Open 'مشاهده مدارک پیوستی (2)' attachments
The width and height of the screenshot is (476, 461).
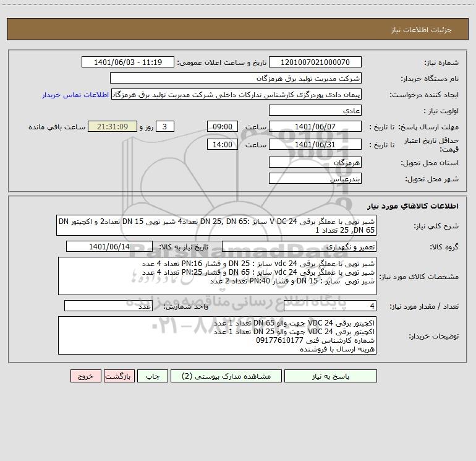point(226,376)
